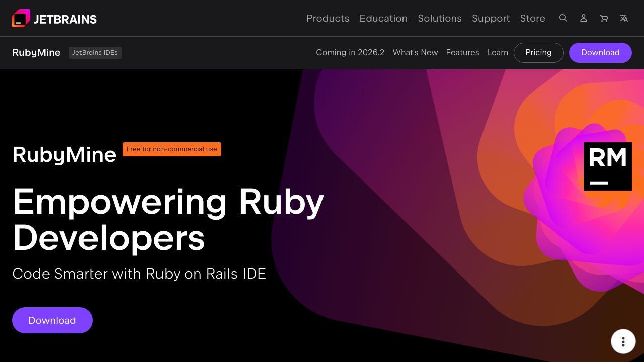Open the account profile icon
644x362 pixels.
point(584,18)
